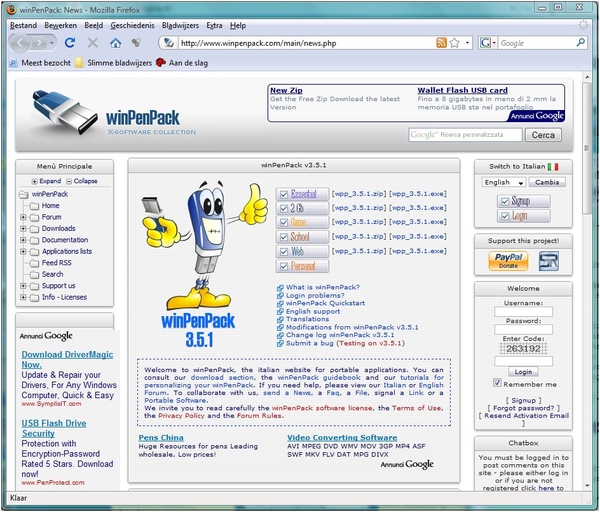The width and height of the screenshot is (600, 512).
Task: Open the Bestand menu
Action: coord(23,26)
